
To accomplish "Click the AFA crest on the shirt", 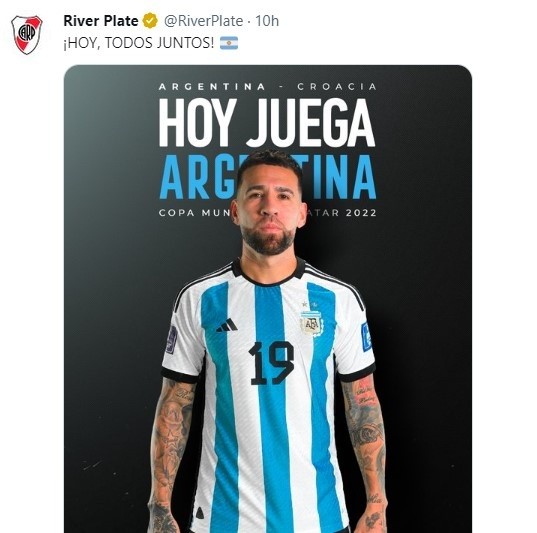I will (x=311, y=322).
